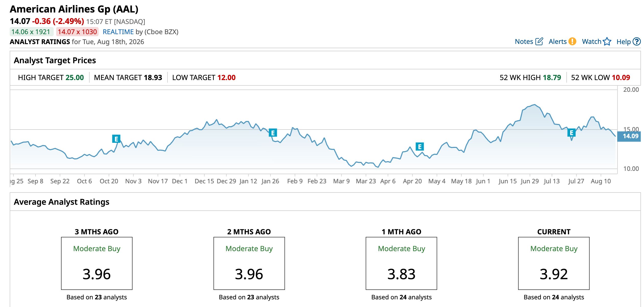Click the MEAN TARGET 18.93 value
The image size is (644, 307).
pyautogui.click(x=153, y=78)
